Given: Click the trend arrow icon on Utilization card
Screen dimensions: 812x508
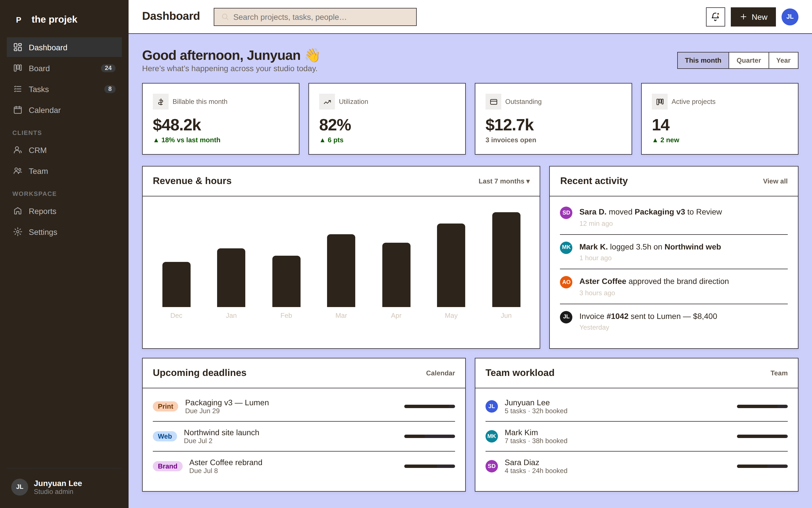Looking at the screenshot, I should (x=327, y=102).
